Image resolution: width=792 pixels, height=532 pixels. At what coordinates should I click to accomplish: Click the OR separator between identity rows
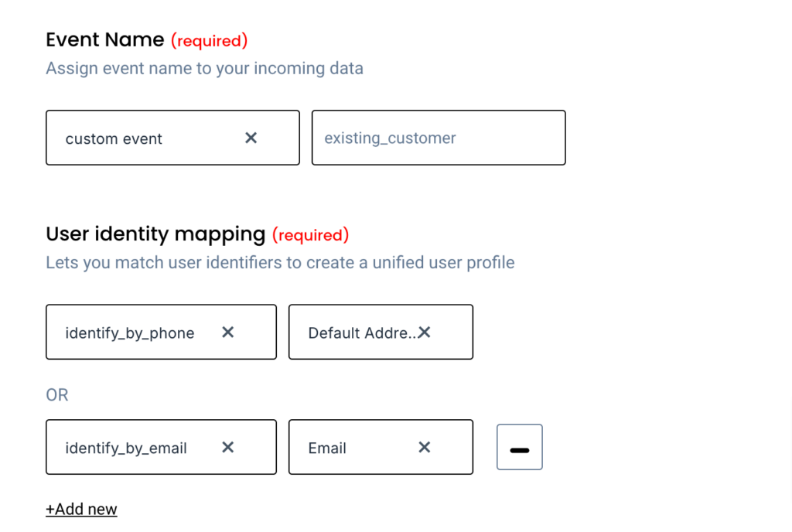[x=57, y=395]
